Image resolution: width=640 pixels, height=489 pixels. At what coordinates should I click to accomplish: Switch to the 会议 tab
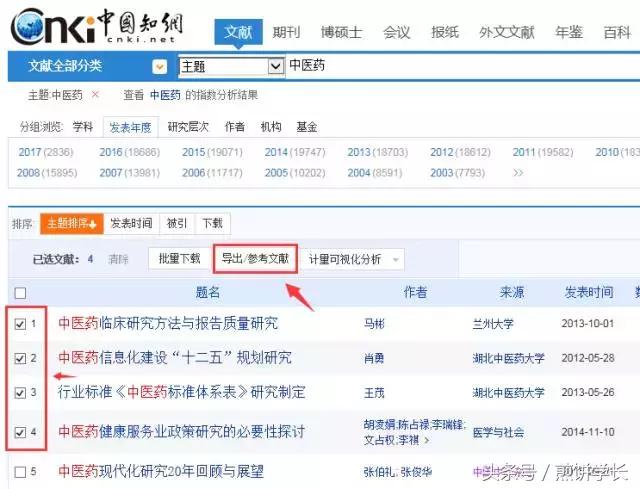[x=396, y=32]
